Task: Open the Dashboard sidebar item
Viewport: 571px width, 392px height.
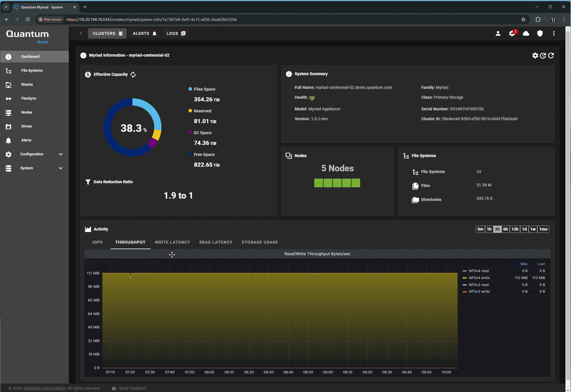Action: (x=34, y=57)
